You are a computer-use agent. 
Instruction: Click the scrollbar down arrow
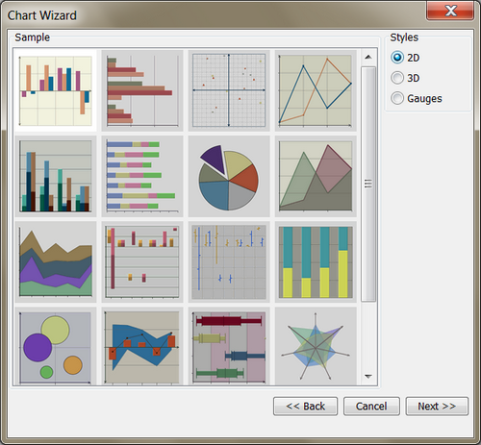click(368, 376)
